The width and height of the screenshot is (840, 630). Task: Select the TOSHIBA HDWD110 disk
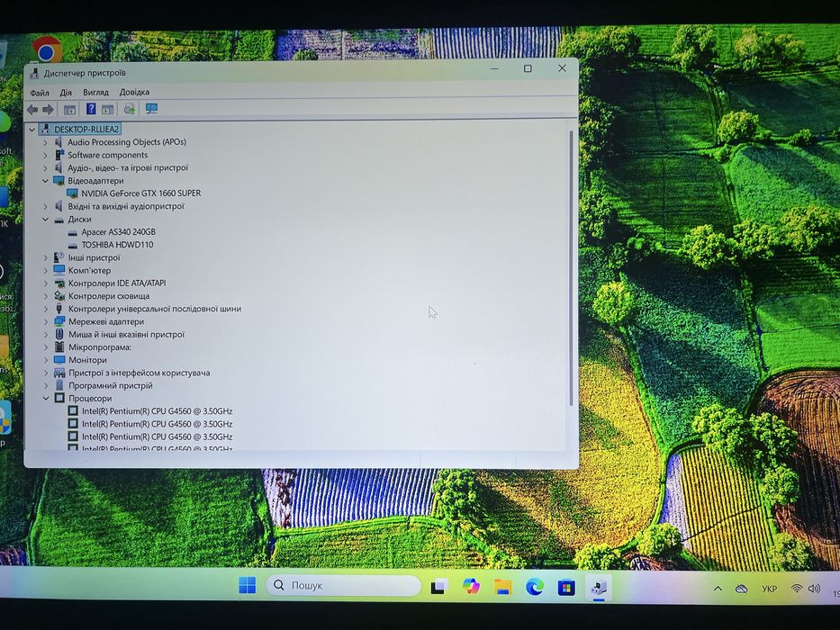point(117,245)
